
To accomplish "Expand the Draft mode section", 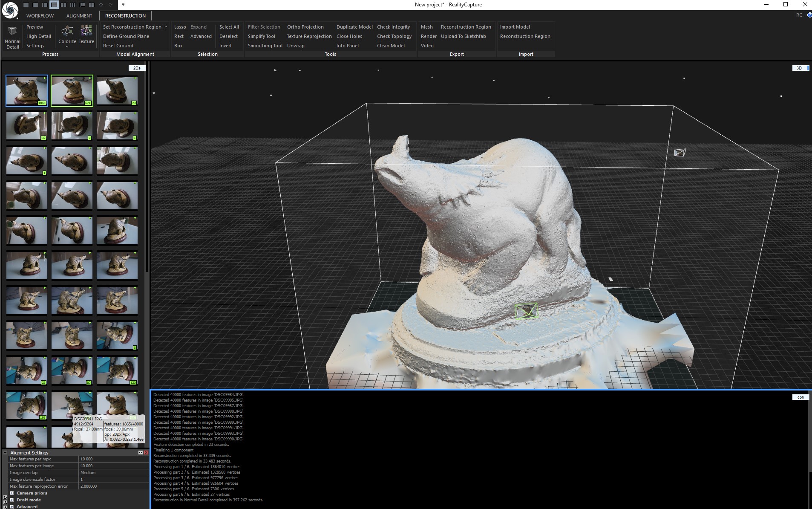I will click(12, 500).
